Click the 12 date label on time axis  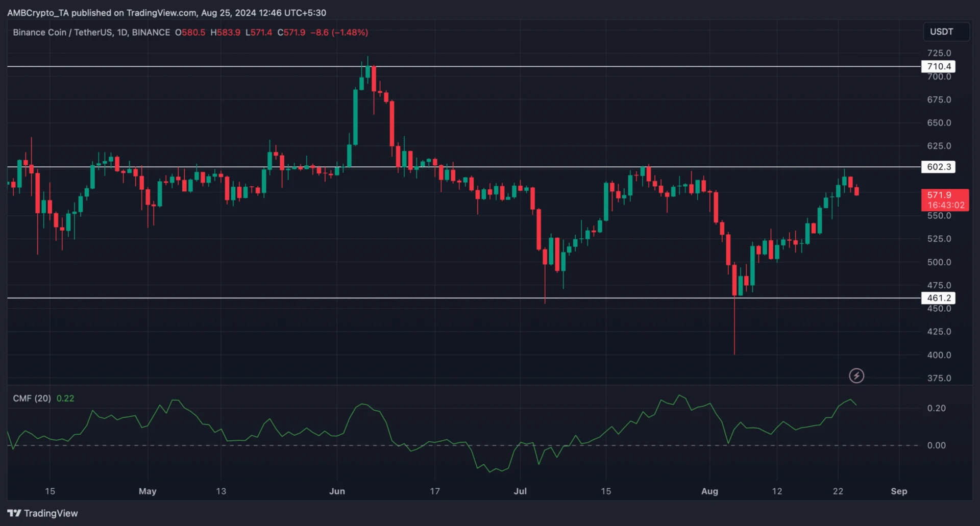(777, 491)
